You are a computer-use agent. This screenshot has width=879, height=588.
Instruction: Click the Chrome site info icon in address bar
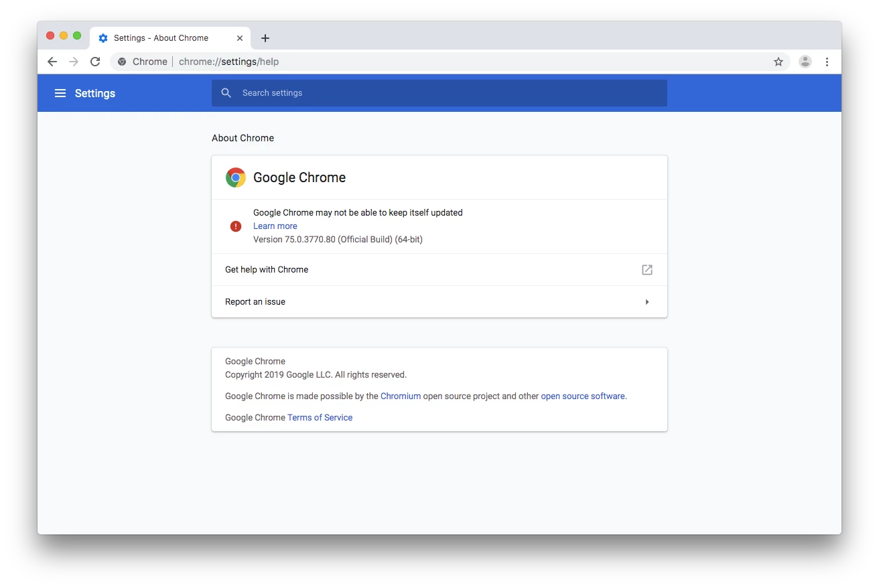tap(122, 62)
